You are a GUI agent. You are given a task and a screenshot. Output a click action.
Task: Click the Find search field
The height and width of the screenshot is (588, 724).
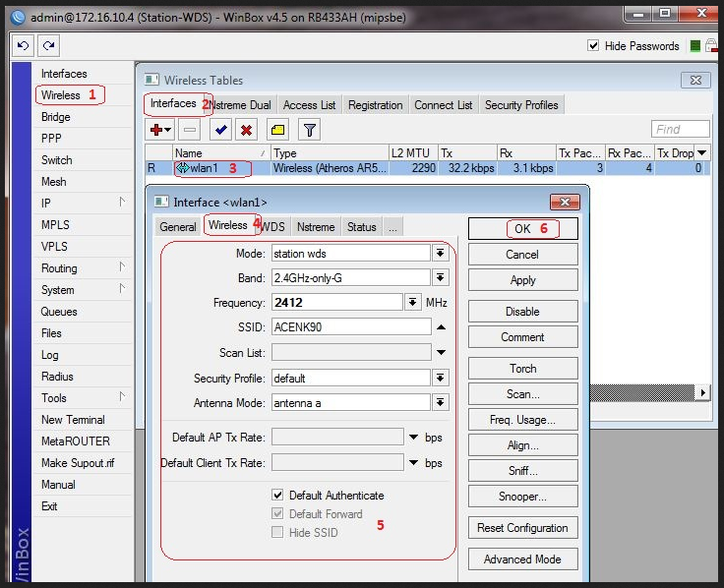click(x=680, y=129)
